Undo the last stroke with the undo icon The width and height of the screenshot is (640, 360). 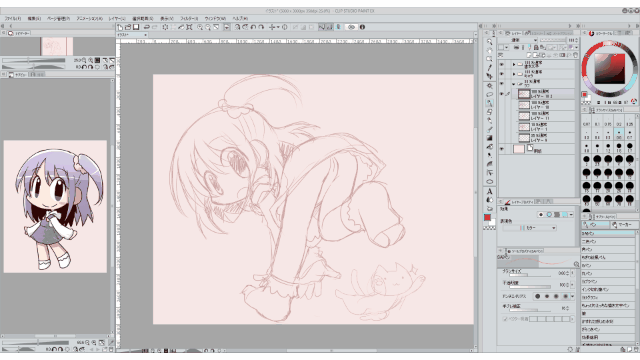pos(147,27)
